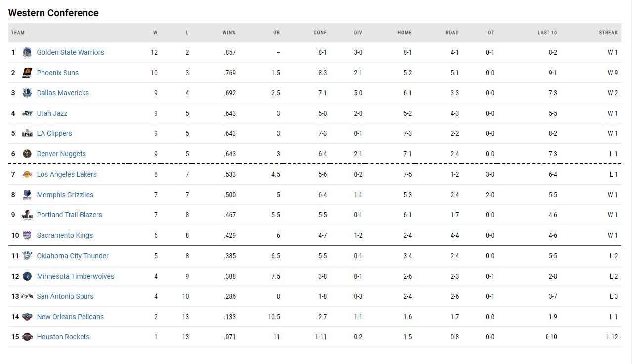Click the Houston Rockets logo icon

pyautogui.click(x=27, y=337)
